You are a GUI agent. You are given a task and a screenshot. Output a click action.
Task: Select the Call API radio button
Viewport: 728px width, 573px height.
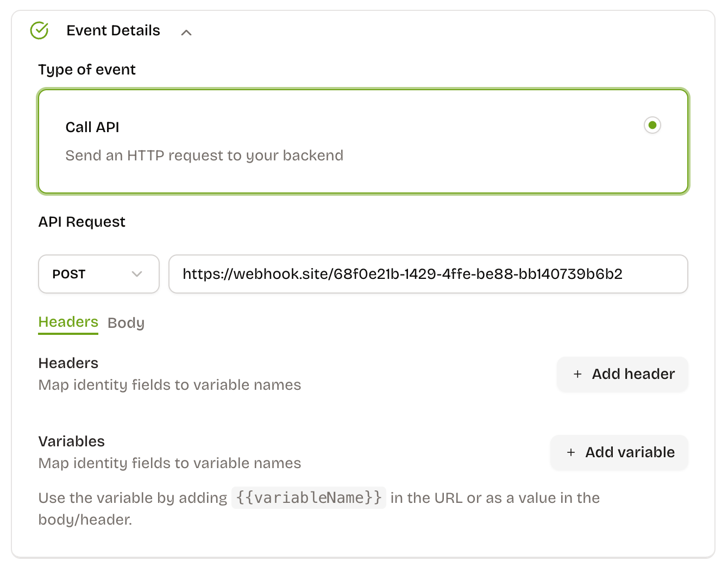[x=652, y=126]
